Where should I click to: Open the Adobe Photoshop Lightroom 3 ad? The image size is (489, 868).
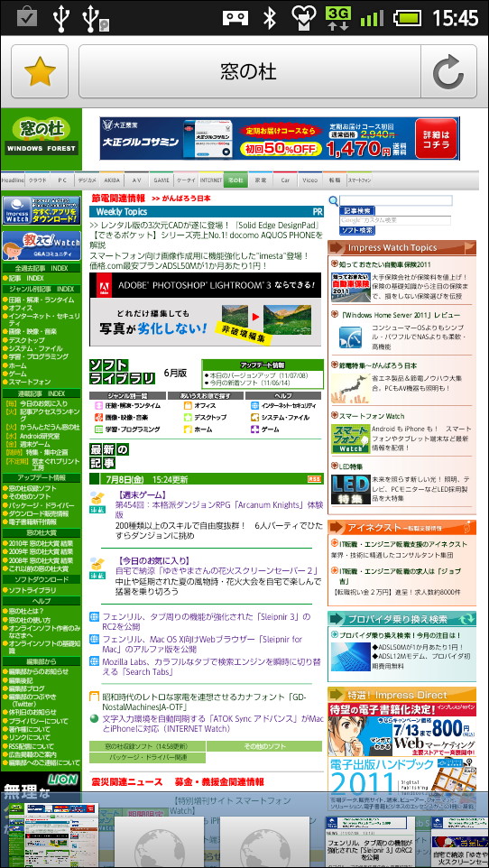click(205, 309)
